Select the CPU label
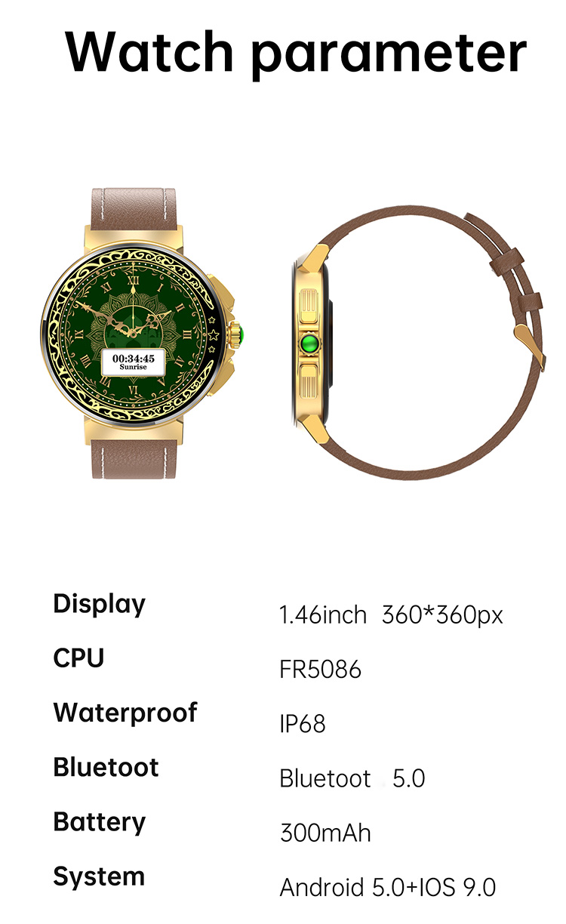 (78, 658)
